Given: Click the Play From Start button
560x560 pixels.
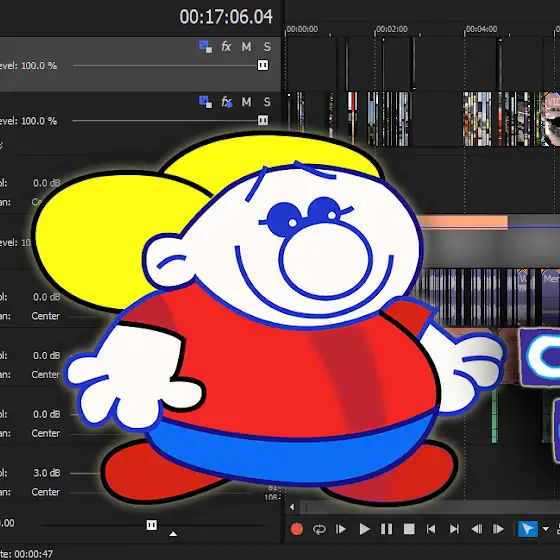Looking at the screenshot, I should (x=341, y=529).
